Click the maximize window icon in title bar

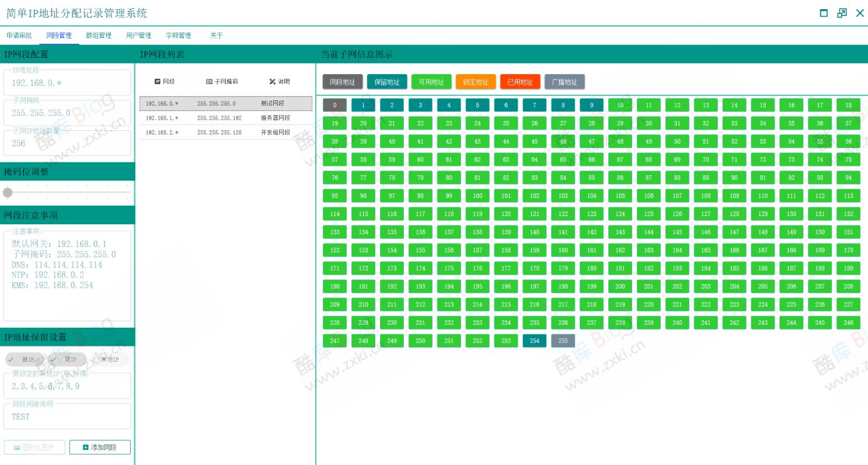824,13
